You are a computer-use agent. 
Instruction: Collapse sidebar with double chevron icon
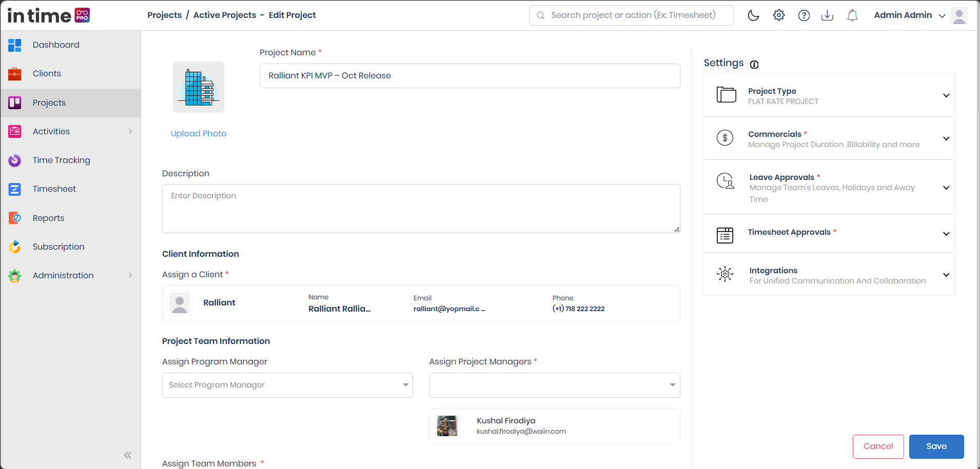[128, 455]
